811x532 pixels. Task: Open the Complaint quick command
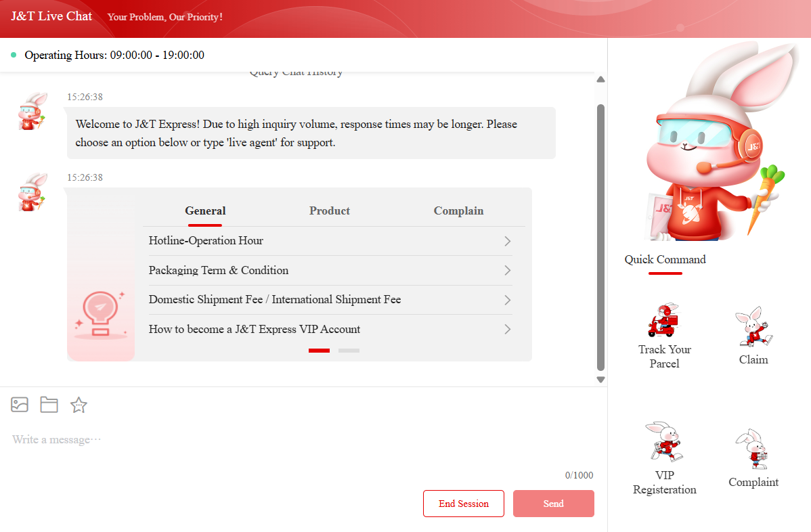(x=753, y=460)
